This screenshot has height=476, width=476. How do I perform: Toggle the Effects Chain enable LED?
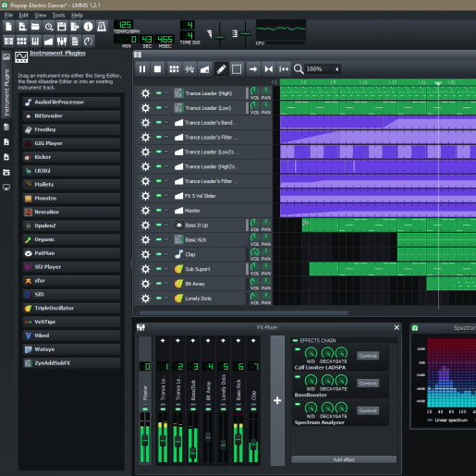click(x=295, y=340)
